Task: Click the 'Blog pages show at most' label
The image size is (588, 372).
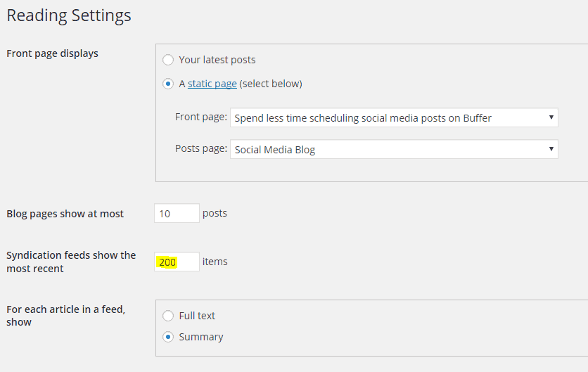Action: 65,214
